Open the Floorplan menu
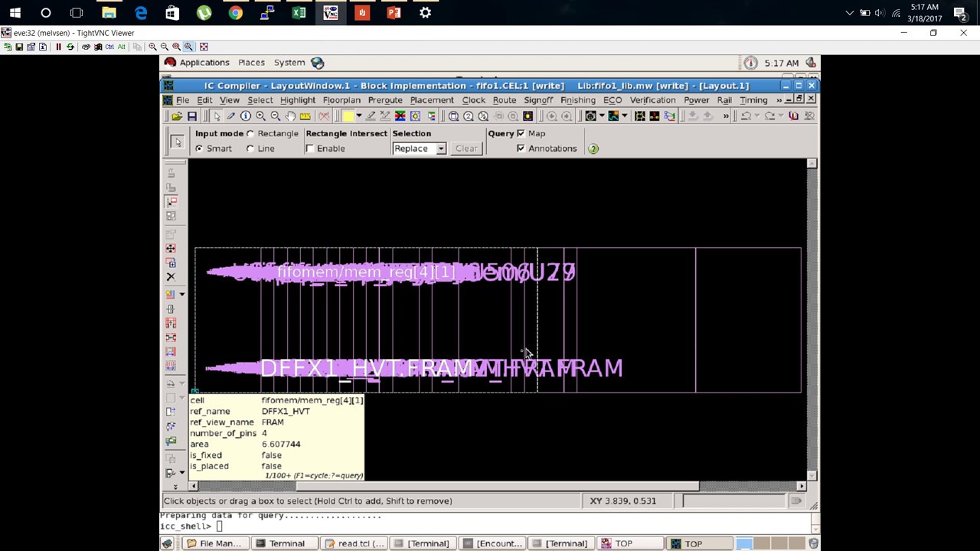Viewport: 980px width, 551px height. coord(341,100)
